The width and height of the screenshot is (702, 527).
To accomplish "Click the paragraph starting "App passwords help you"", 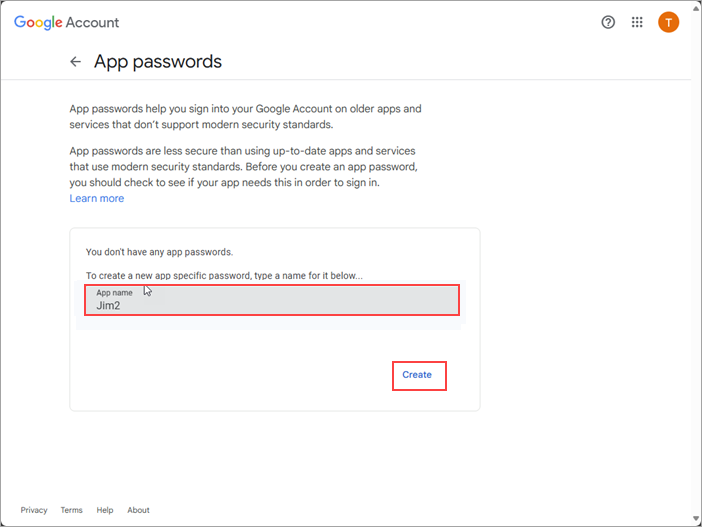I will pos(245,116).
